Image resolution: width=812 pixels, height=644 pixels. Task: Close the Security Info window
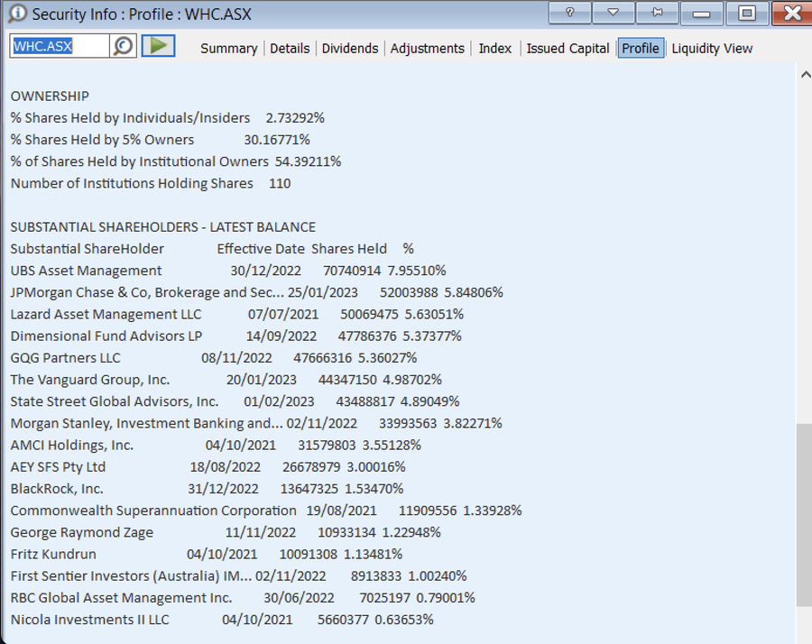[x=792, y=13]
